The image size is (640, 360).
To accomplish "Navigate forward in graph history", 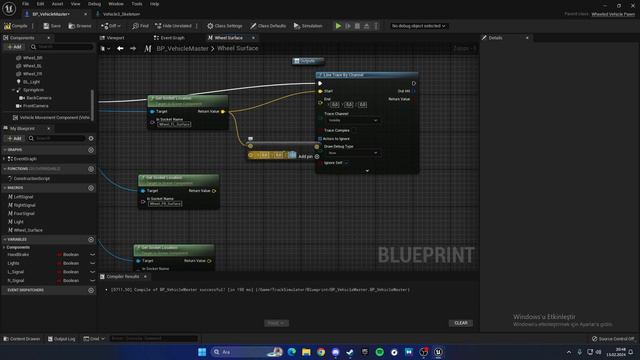I will pyautogui.click(x=133, y=48).
